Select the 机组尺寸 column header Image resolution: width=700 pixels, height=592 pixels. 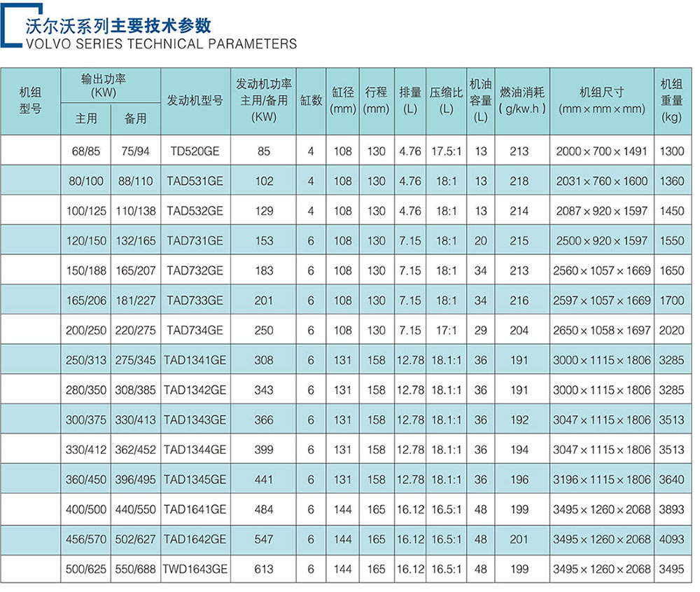[602, 100]
